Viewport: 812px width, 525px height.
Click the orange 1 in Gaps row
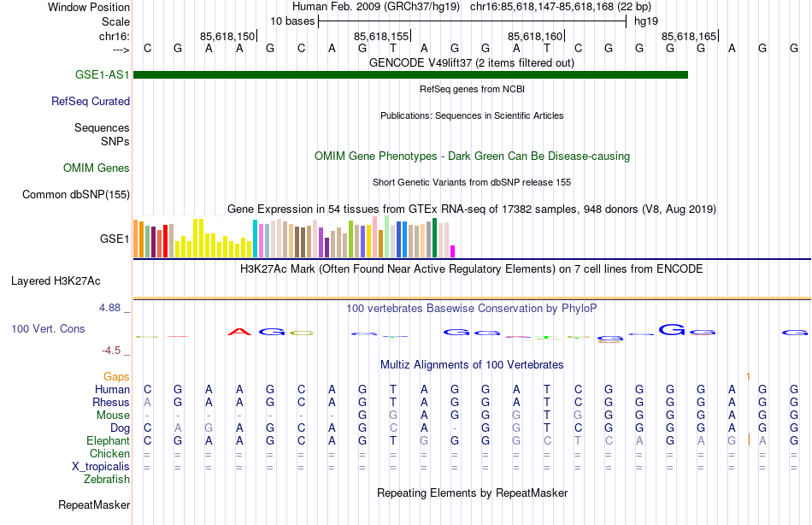(748, 377)
